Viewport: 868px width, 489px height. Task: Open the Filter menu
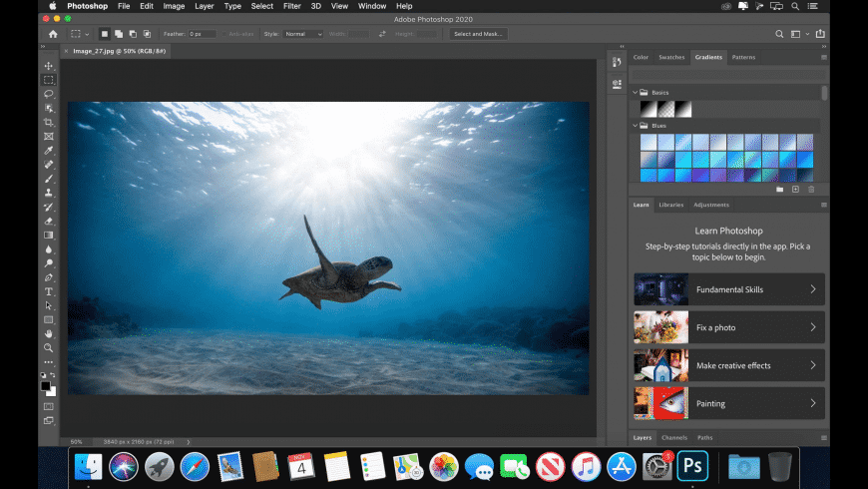[x=291, y=6]
